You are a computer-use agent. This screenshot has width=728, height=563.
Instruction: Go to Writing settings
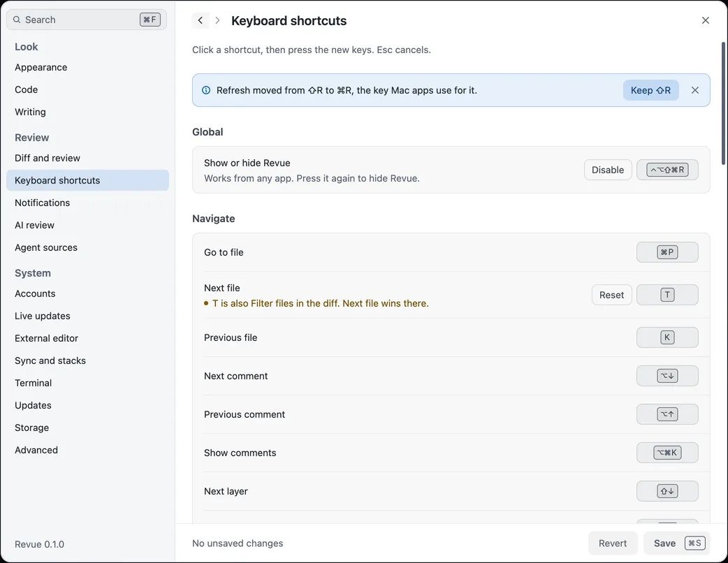(x=87, y=112)
